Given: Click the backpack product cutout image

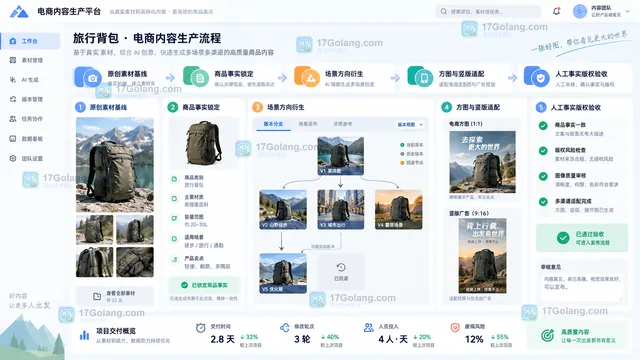Looking at the screenshot, I should [204, 143].
